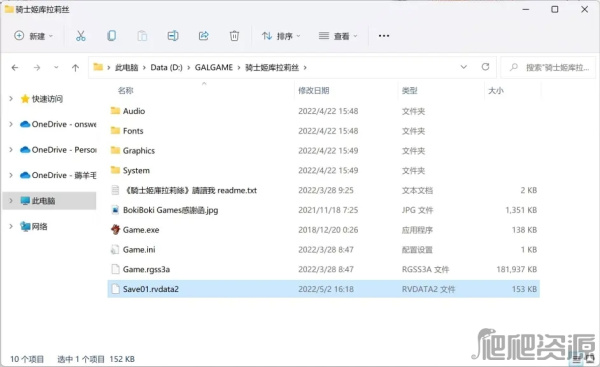Screen dimensions: 600x367
Task: Navigate to GALGAME breadcrumb
Action: point(214,67)
